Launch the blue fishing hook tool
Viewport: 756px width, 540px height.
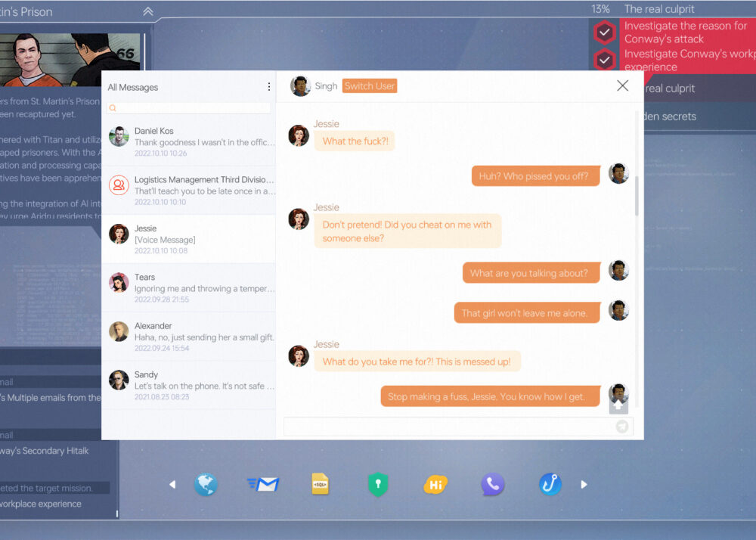(x=550, y=484)
